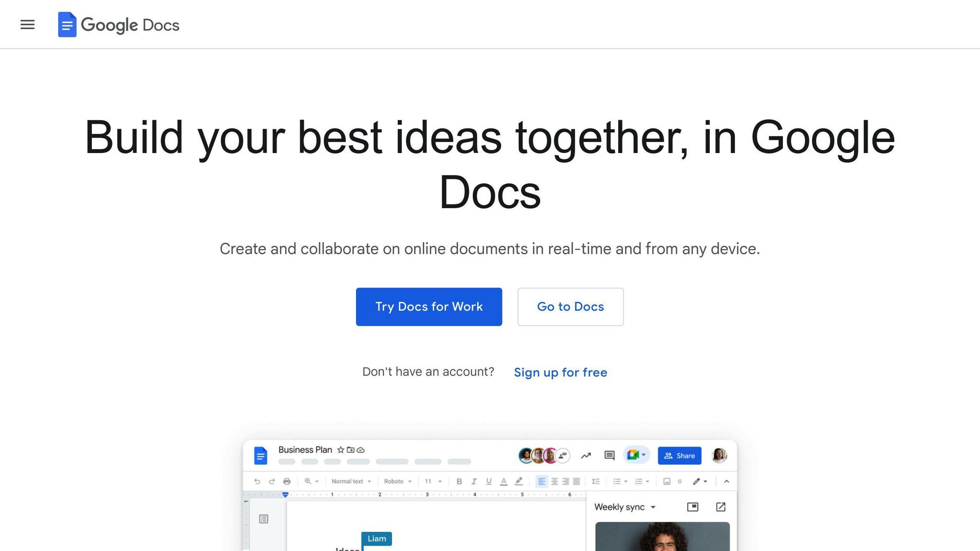980x551 pixels.
Task: Open the text color picker
Action: pos(503,481)
